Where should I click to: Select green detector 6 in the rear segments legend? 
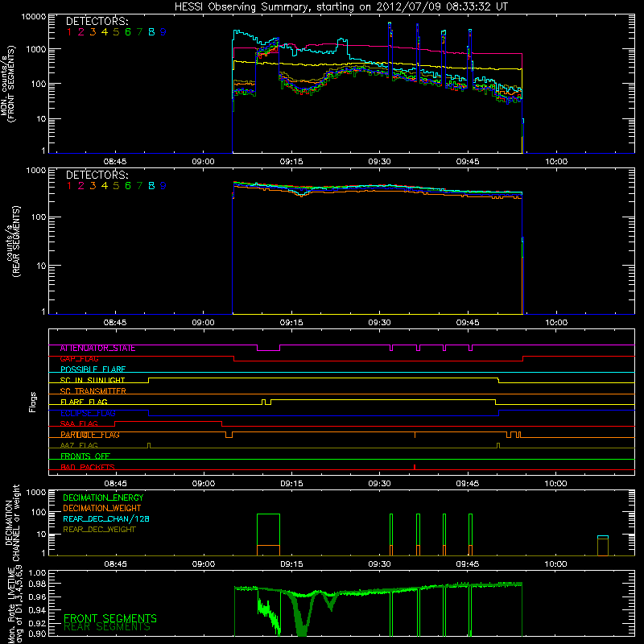click(128, 186)
